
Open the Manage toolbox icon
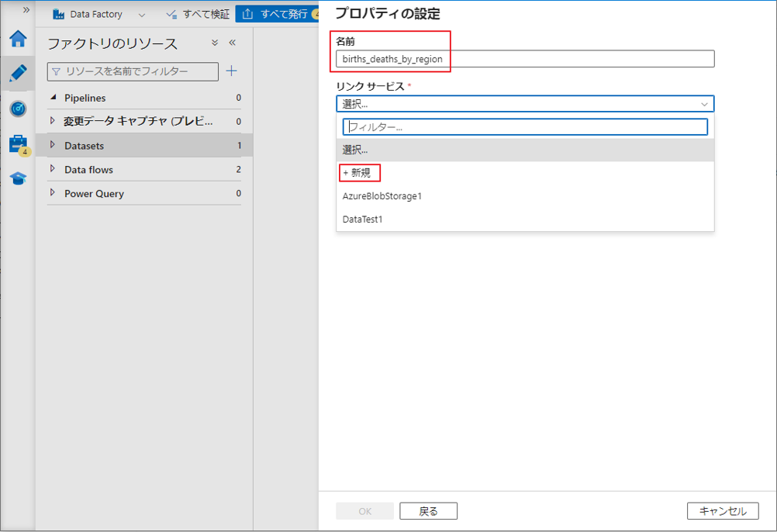tap(19, 145)
